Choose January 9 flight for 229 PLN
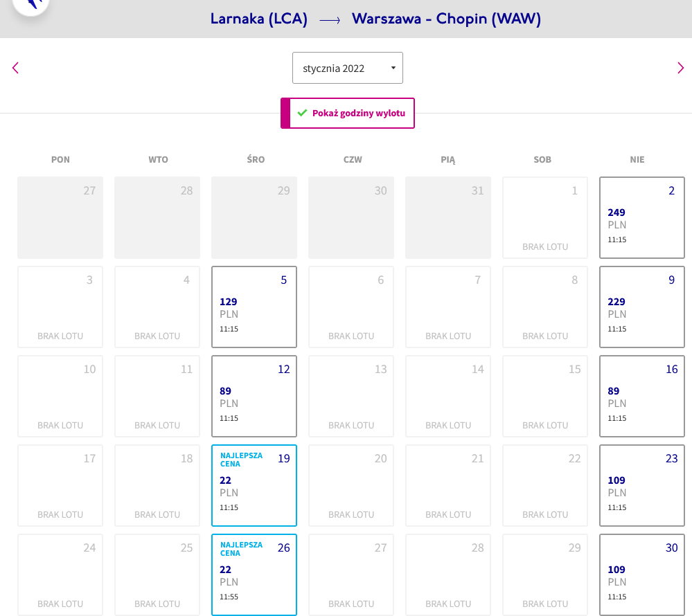The width and height of the screenshot is (692, 616). tap(641, 307)
